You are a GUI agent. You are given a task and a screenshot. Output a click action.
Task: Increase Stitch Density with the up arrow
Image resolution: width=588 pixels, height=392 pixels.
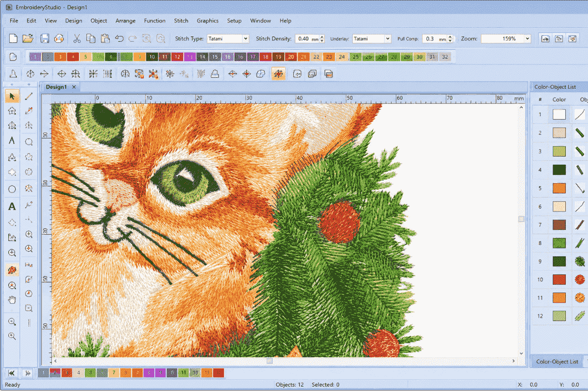click(322, 37)
